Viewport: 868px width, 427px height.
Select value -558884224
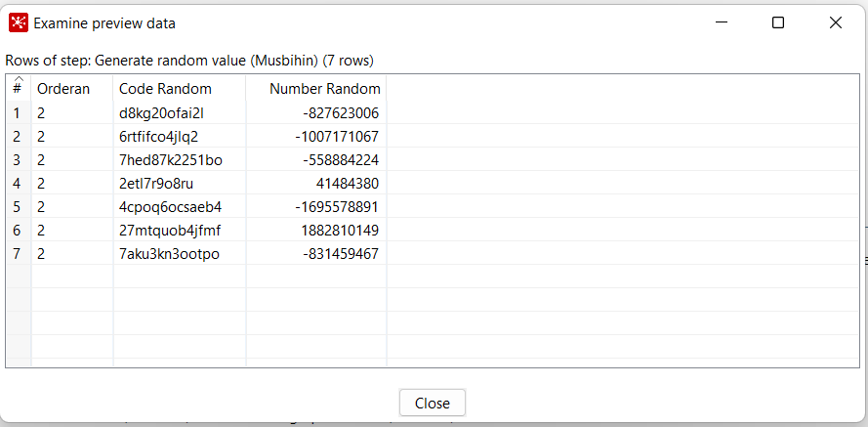[316, 160]
